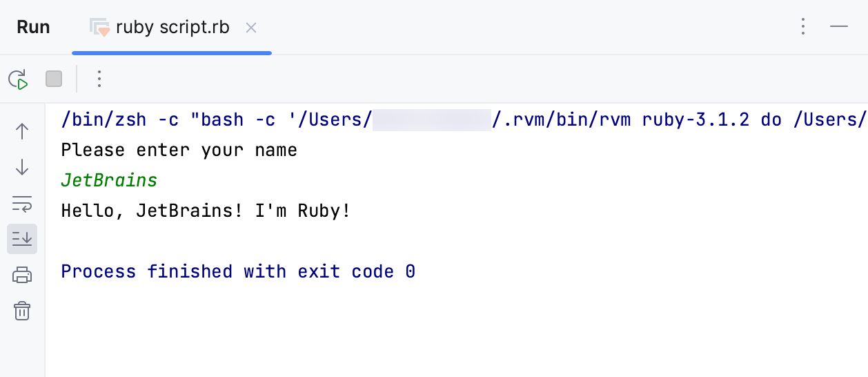
Task: Hide the Run tool window
Action: pos(839,27)
